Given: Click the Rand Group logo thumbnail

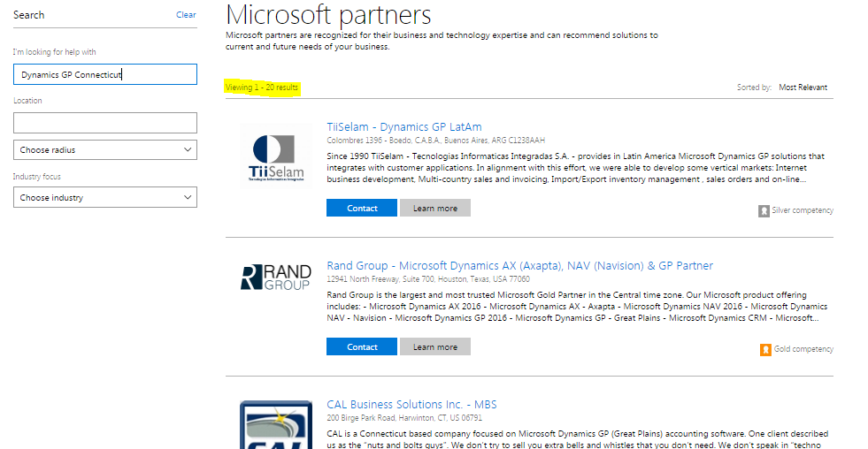Looking at the screenshot, I should (x=276, y=277).
